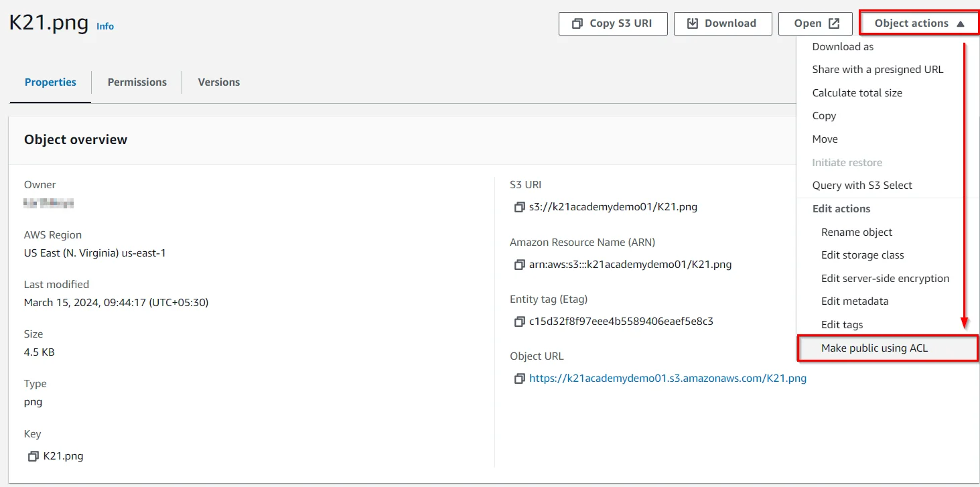Select Edit storage class option
The width and height of the screenshot is (980, 487).
862,255
